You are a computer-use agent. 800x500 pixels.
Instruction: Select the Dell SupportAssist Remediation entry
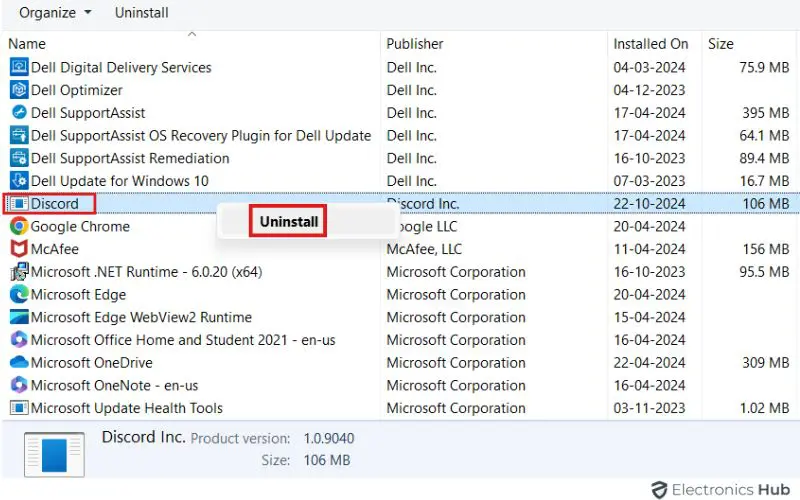pos(130,158)
